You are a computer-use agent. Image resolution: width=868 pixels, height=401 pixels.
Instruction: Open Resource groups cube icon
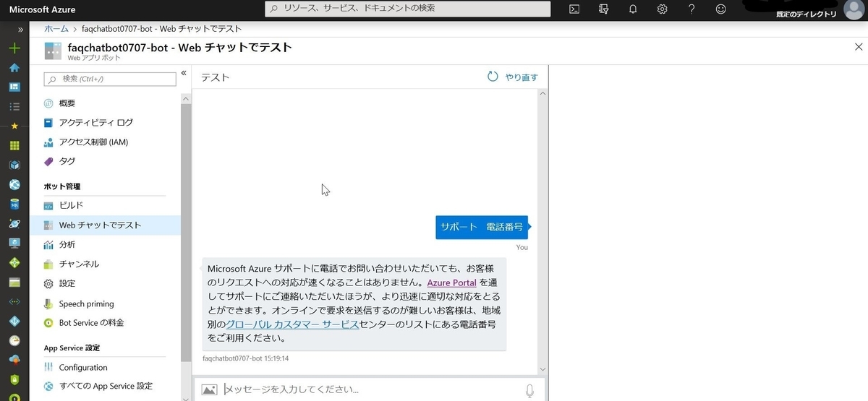[x=14, y=165]
